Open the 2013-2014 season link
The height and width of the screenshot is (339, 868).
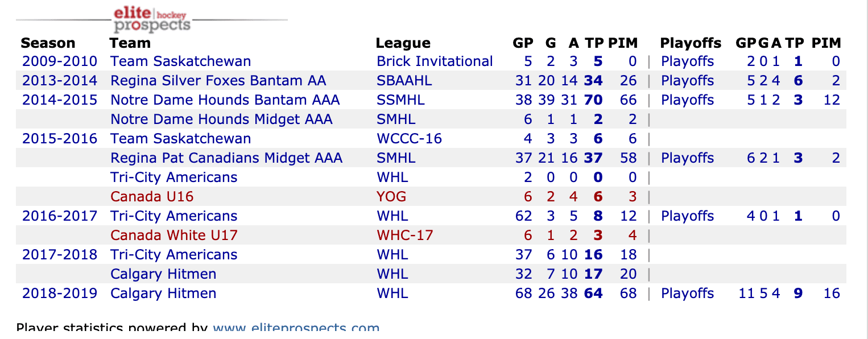click(x=60, y=81)
